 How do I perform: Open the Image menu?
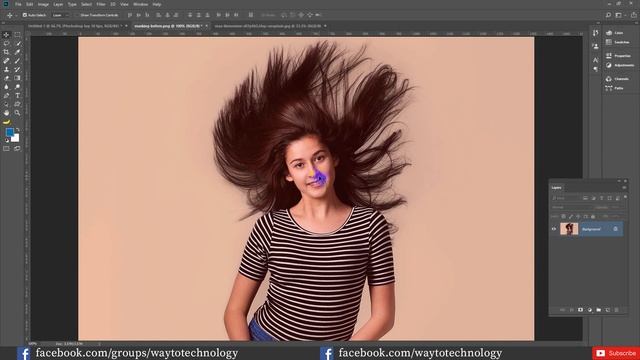pyautogui.click(x=43, y=4)
